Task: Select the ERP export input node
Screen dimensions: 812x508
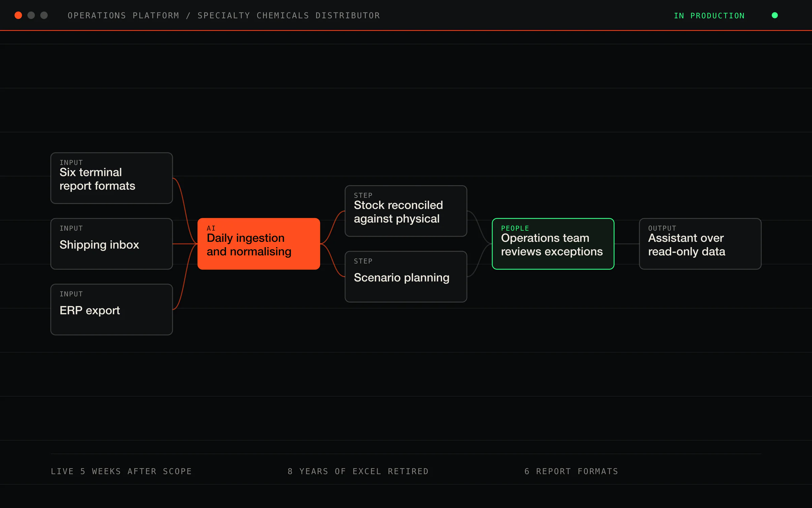Action: point(112,310)
